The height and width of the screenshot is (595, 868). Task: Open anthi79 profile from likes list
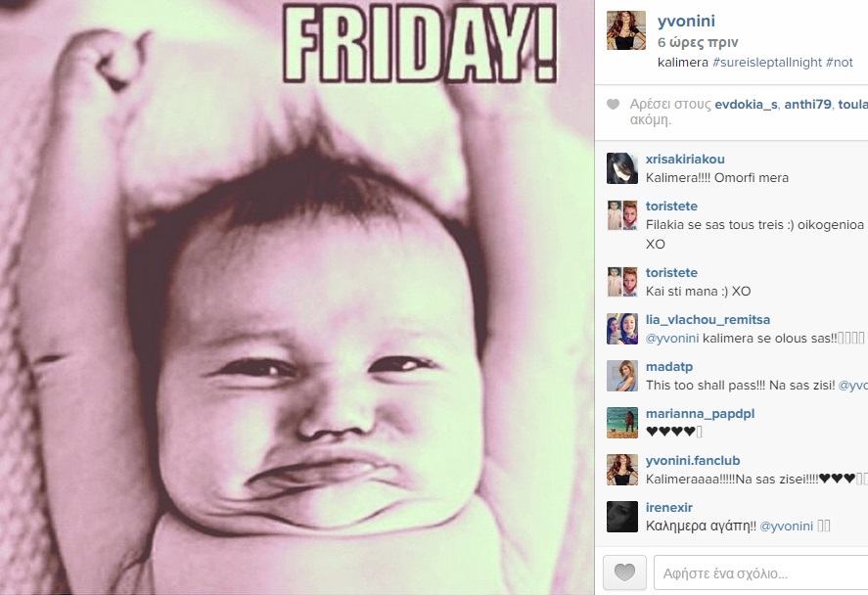[x=807, y=104]
